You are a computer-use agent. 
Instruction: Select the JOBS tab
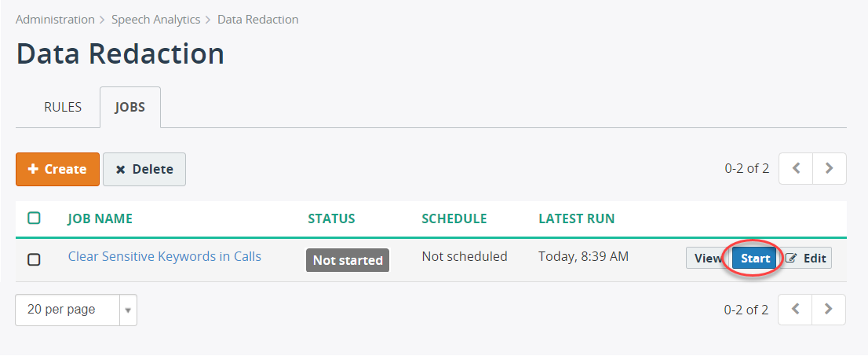(x=130, y=107)
